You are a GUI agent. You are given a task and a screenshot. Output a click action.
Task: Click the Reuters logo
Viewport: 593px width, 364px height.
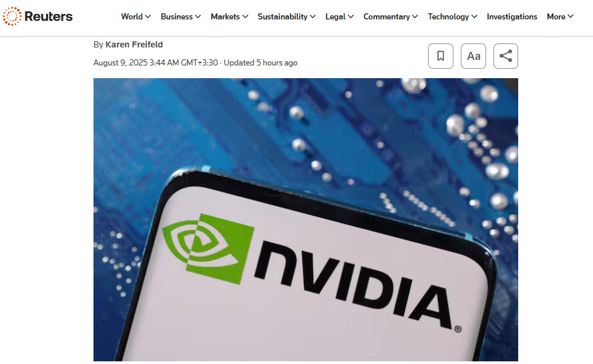37,16
